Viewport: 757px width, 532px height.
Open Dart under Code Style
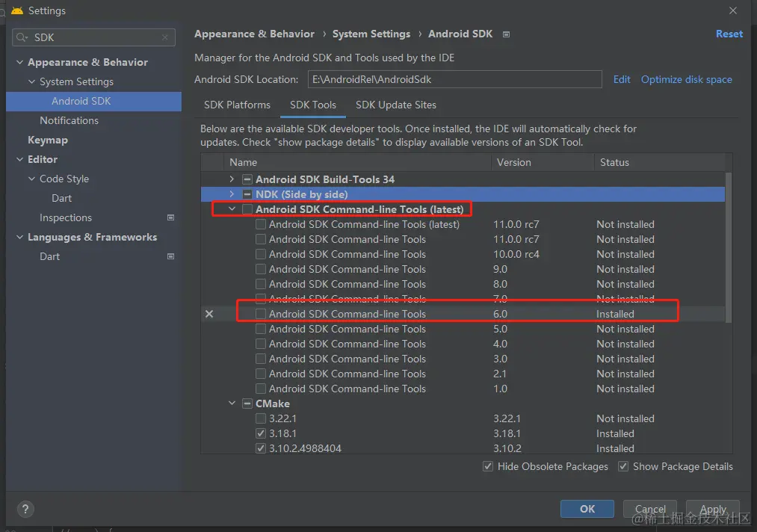pos(61,199)
